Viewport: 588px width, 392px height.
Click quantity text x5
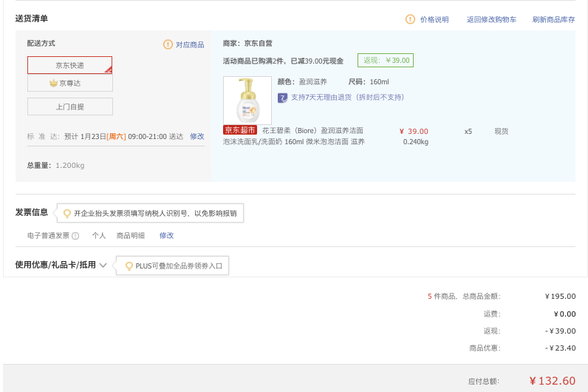point(468,132)
